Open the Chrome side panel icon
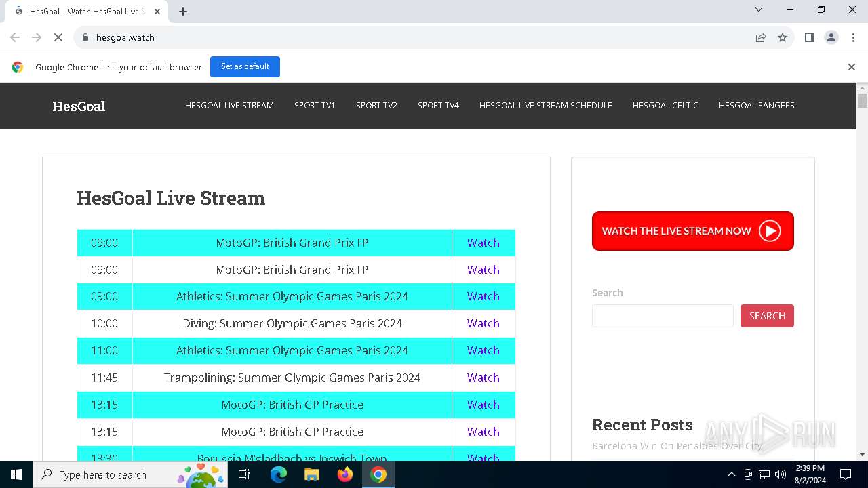Viewport: 868px width, 488px height. (809, 37)
